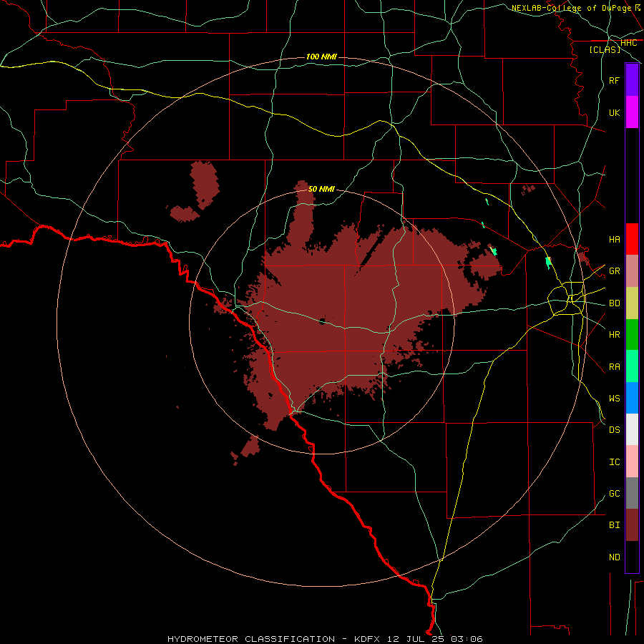Click the ND legend label
The image size is (644, 644).
614,557
